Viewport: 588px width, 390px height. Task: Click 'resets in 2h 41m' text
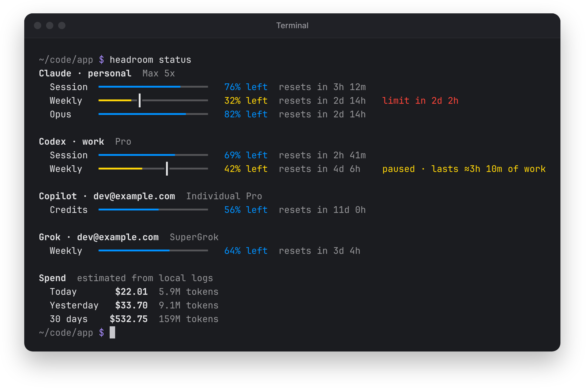tap(322, 155)
